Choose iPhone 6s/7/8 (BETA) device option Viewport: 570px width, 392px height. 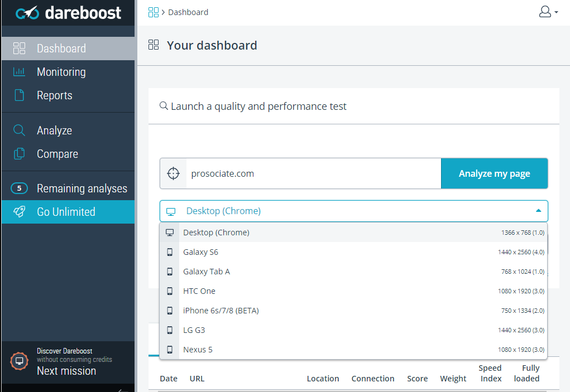[221, 311]
